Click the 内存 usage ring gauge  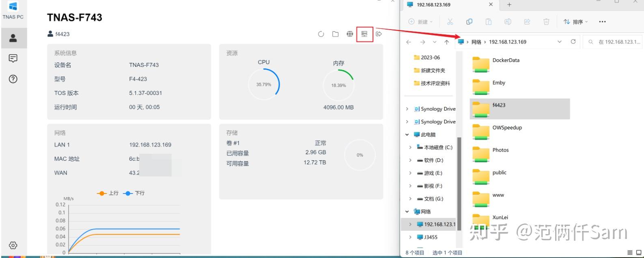click(x=338, y=85)
